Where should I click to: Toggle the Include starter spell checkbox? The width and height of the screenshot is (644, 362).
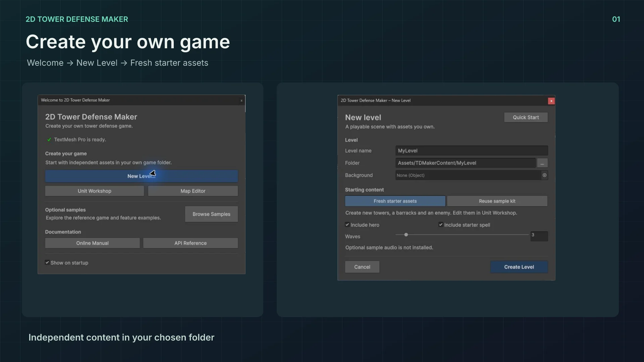(441, 225)
